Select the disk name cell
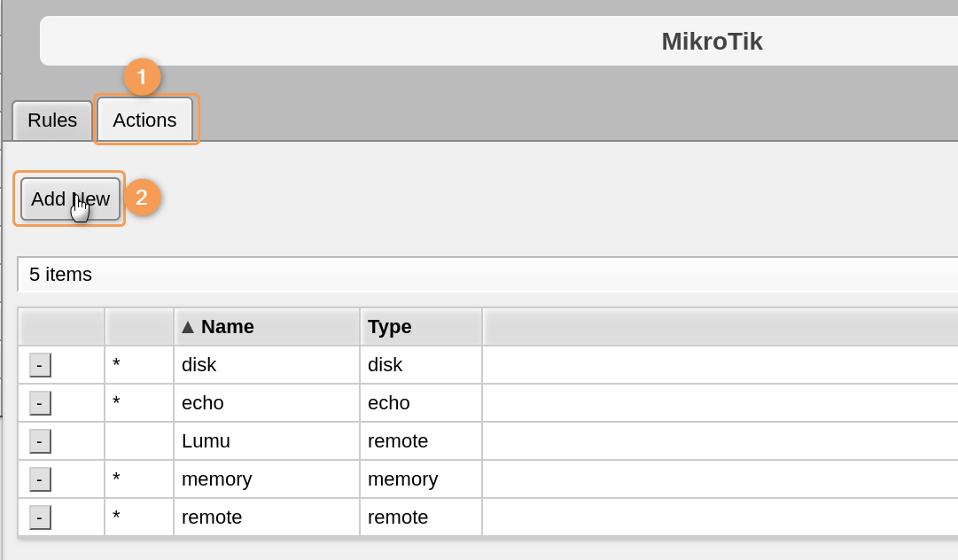The height and width of the screenshot is (560, 958). (199, 365)
